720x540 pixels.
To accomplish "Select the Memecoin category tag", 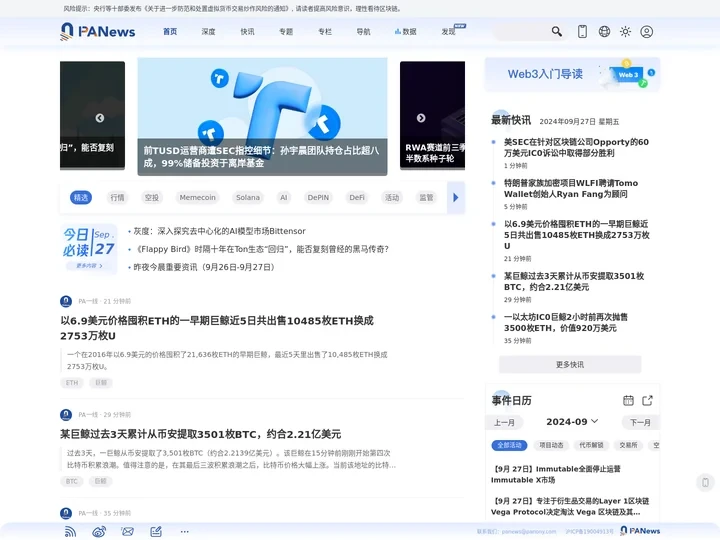I will (197, 197).
